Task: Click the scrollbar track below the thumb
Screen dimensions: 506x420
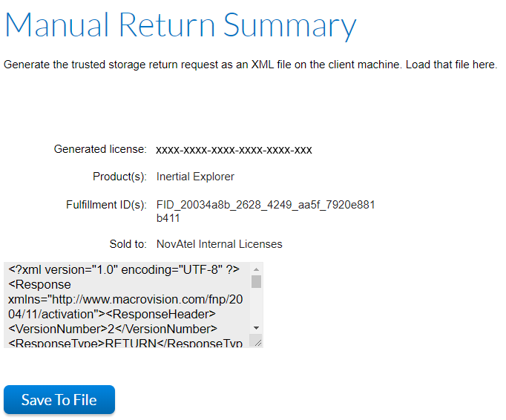Action: (x=256, y=306)
